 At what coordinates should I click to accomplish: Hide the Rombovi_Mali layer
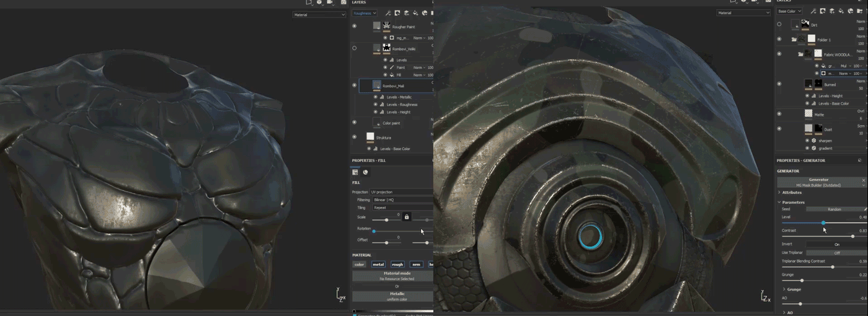pyautogui.click(x=355, y=85)
